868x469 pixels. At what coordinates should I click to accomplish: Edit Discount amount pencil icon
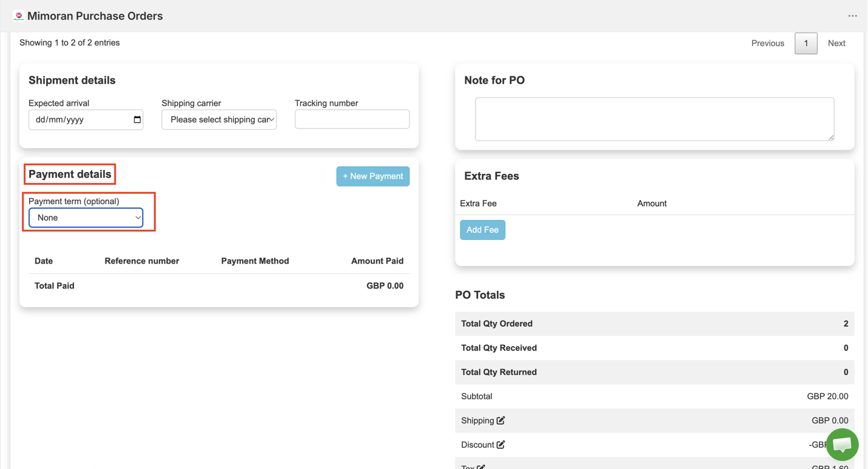point(501,445)
